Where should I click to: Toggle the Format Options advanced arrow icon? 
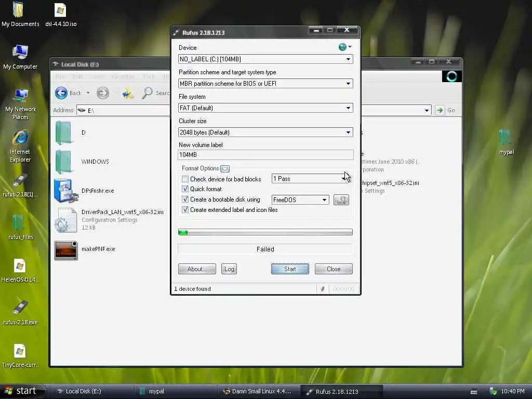224,169
